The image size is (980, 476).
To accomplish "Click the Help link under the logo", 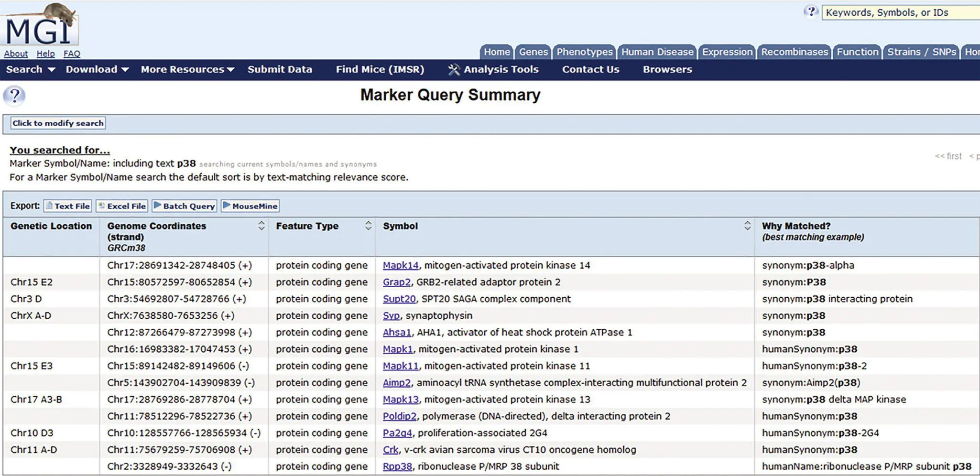I will [45, 54].
